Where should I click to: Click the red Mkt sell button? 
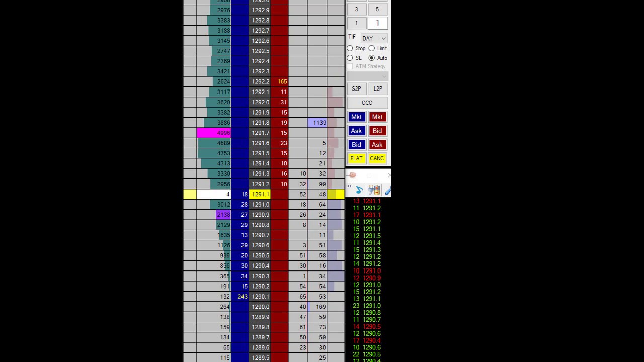pos(377,117)
